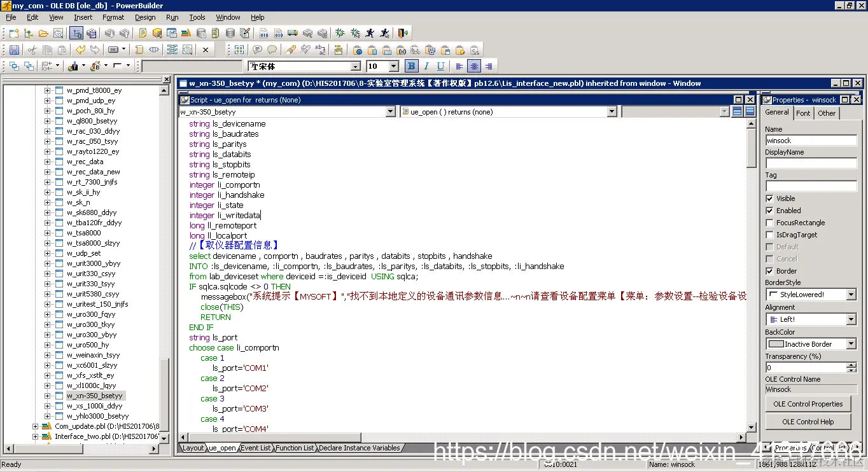868x472 pixels.
Task: Open the w_xn-350_bsetyy object dropdown in Script
Action: pos(391,112)
